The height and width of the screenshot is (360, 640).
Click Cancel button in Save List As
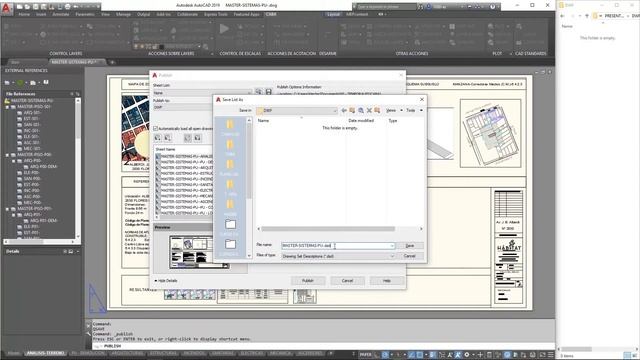[x=410, y=256]
